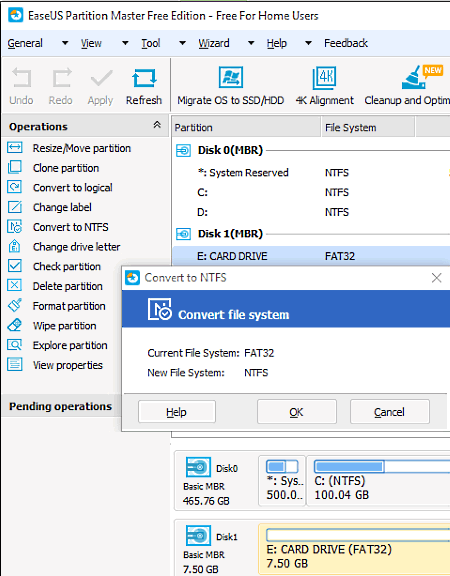Viewport: 450px width, 576px height.
Task: Expand dropdown arrow next to Wizard
Action: (251, 43)
